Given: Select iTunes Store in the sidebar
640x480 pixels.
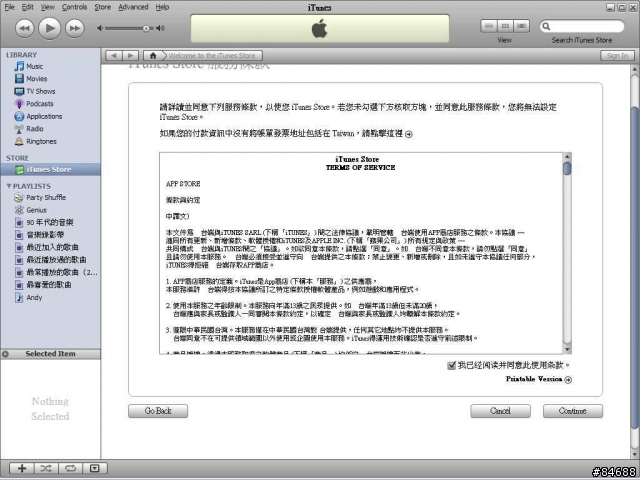Looking at the screenshot, I should [x=51, y=169].
